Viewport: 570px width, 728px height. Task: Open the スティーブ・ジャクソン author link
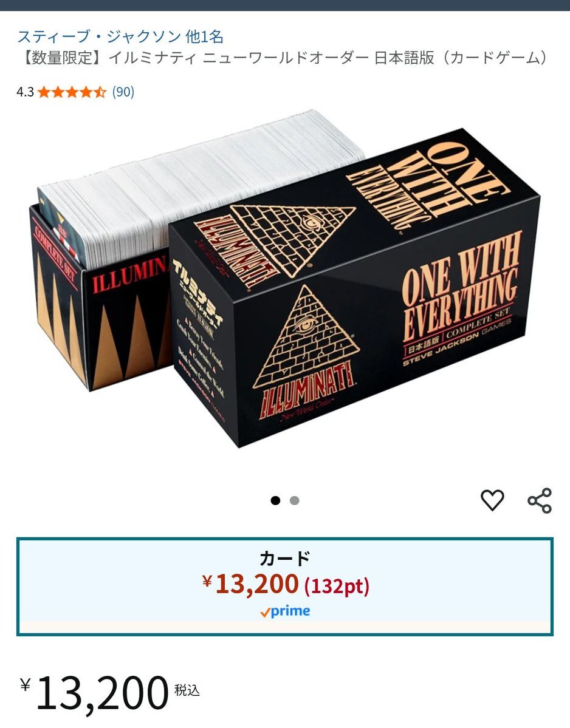click(x=99, y=36)
